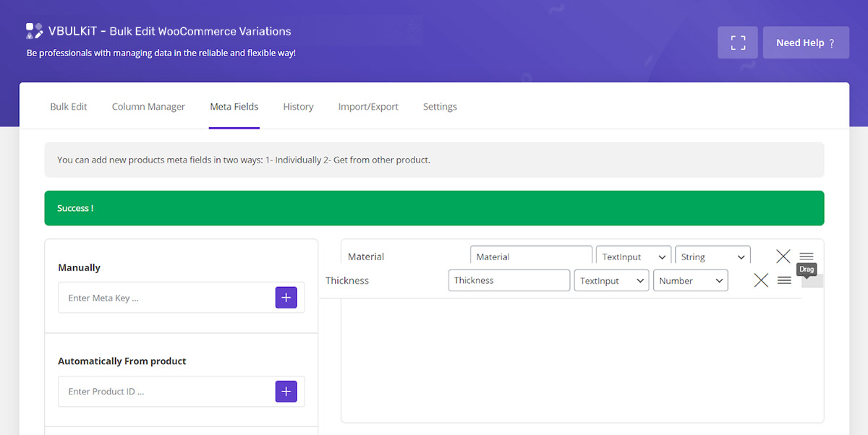Image resolution: width=868 pixels, height=435 pixels.
Task: Open Material's TextInput type dropdown
Action: tap(633, 257)
